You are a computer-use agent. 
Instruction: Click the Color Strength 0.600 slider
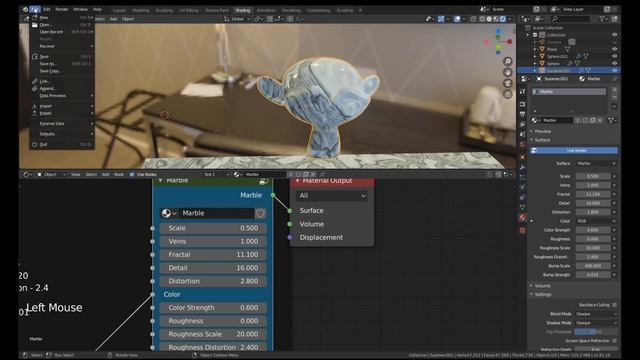[x=213, y=307]
